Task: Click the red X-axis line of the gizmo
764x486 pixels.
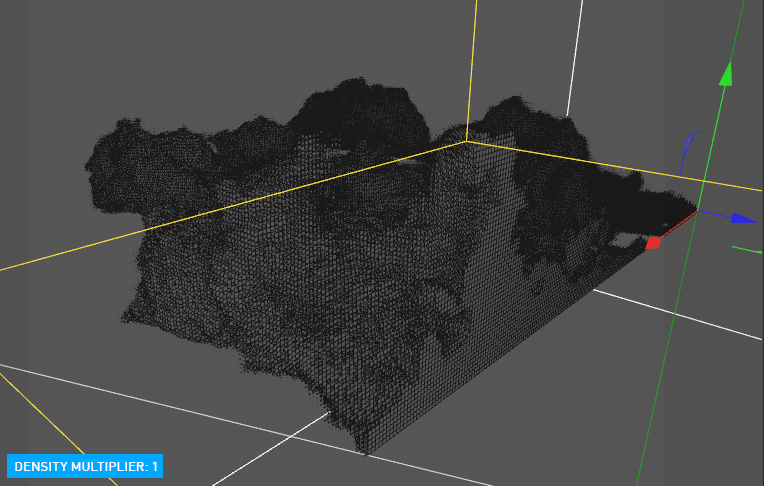Action: click(676, 227)
